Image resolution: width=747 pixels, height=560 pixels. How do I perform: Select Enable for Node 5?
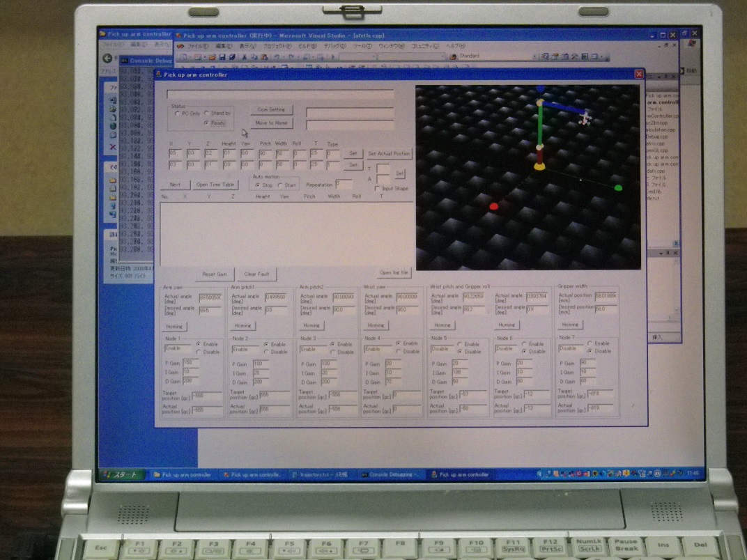(x=460, y=344)
